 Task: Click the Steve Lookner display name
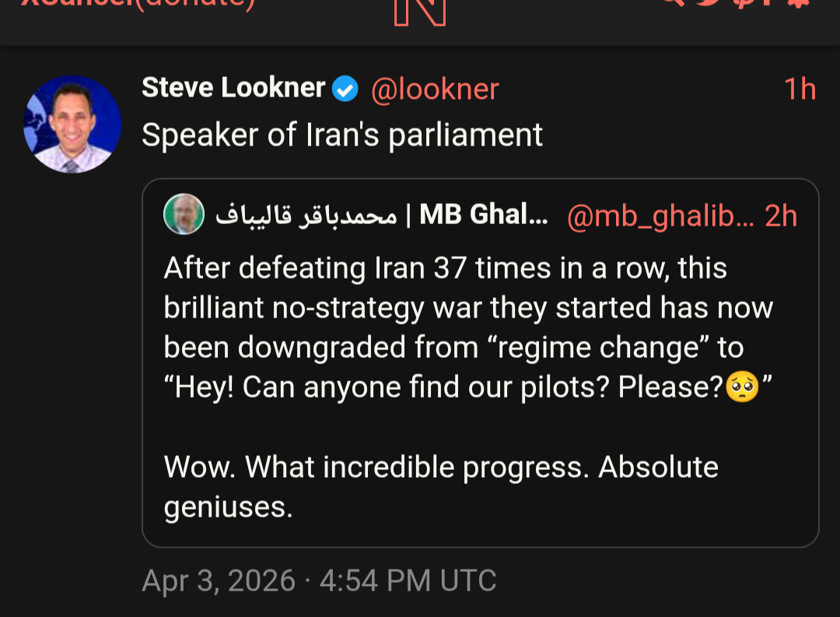coord(233,89)
